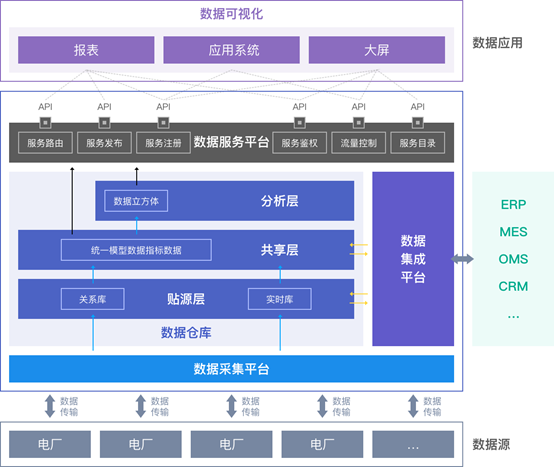Click the 统一模型数据指标数据 box
The width and height of the screenshot is (554, 467).
pos(136,250)
